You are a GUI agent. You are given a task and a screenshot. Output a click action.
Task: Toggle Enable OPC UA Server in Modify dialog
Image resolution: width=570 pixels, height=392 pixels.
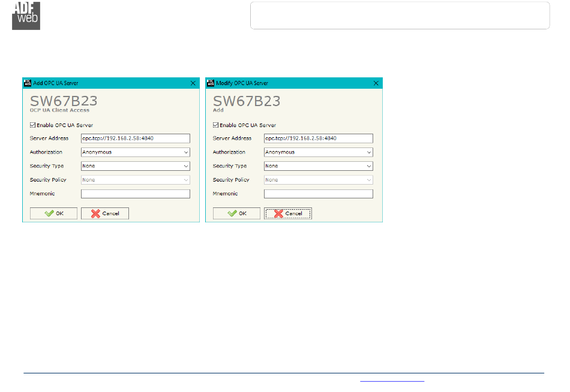tap(216, 125)
